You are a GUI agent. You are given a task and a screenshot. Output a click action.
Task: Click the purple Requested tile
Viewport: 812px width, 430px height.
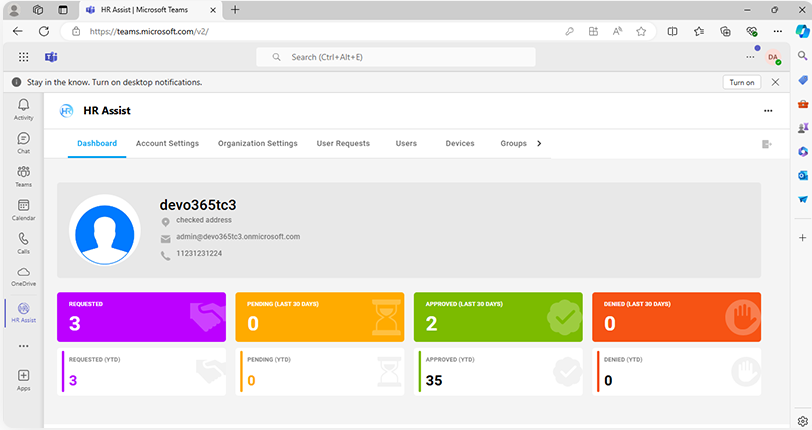pos(145,316)
